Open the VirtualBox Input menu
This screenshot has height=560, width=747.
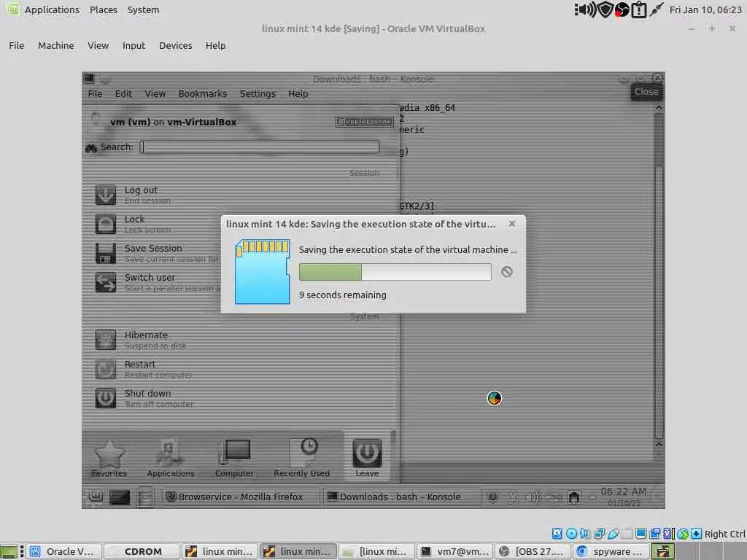pos(133,46)
